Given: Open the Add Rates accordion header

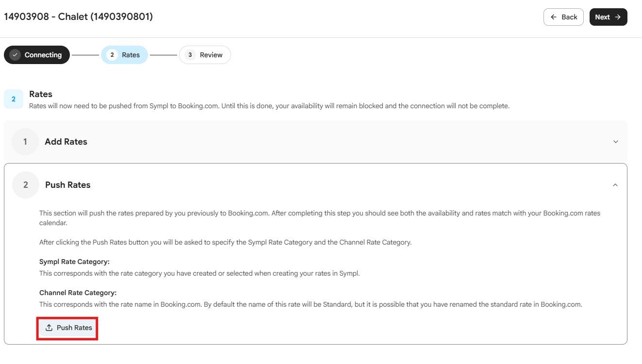Looking at the screenshot, I should [x=315, y=142].
